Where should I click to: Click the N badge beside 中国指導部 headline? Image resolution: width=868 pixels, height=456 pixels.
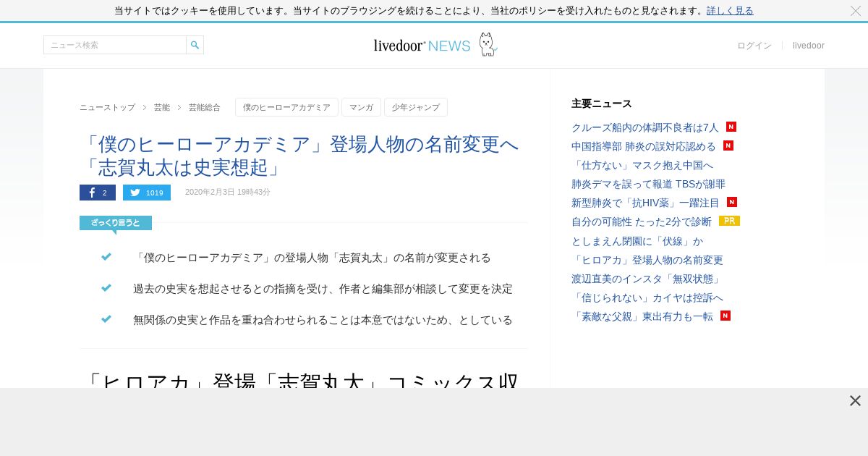[x=728, y=145]
